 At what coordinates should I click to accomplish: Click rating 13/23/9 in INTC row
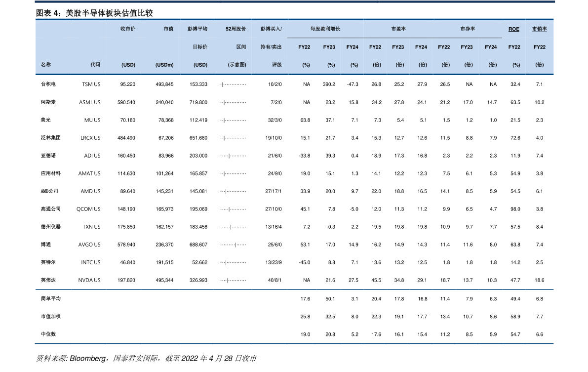coord(274,262)
